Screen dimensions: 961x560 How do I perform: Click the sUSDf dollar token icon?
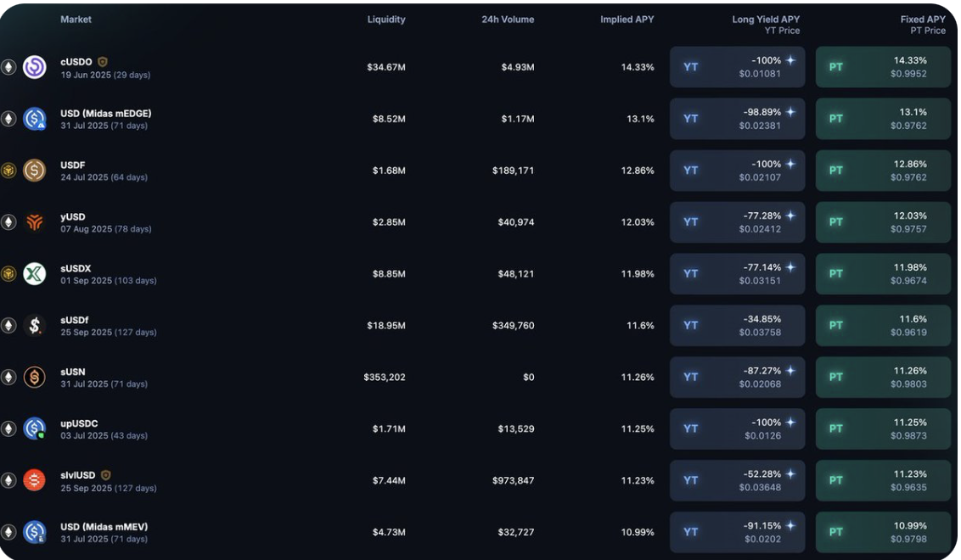click(x=34, y=326)
